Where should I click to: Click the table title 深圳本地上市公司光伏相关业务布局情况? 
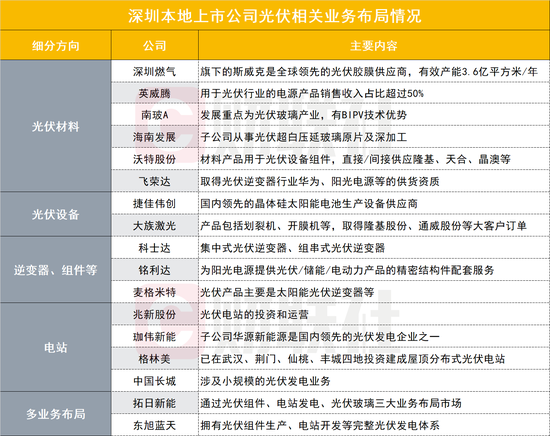pyautogui.click(x=275, y=16)
